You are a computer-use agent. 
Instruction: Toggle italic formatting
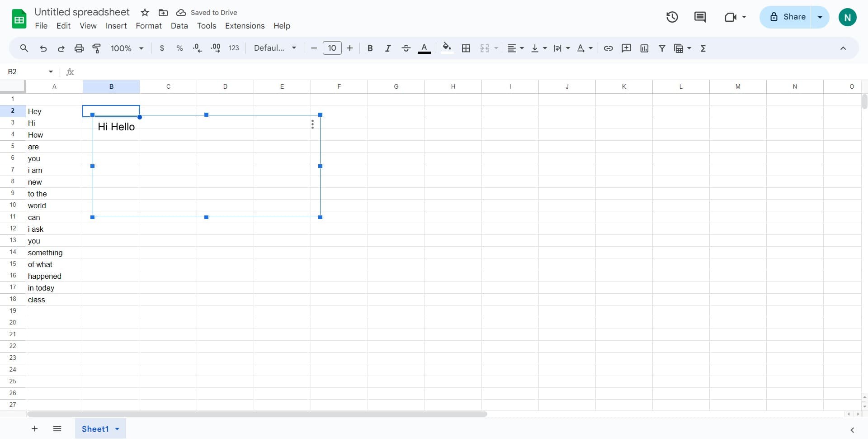[387, 48]
